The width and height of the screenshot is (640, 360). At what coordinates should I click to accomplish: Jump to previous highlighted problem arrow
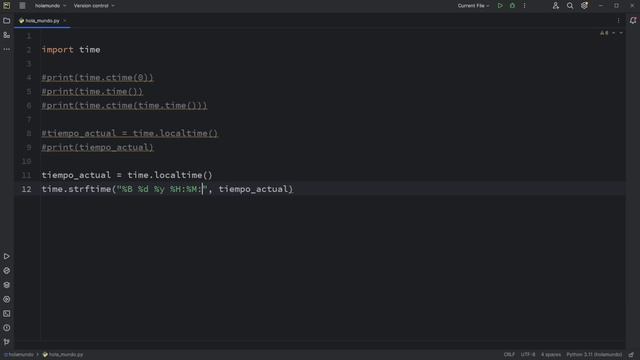pyautogui.click(x=613, y=33)
